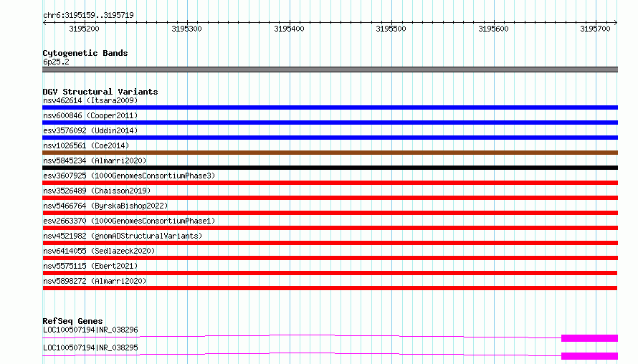Click label nsv462614 (Itsara2009)

(90, 100)
